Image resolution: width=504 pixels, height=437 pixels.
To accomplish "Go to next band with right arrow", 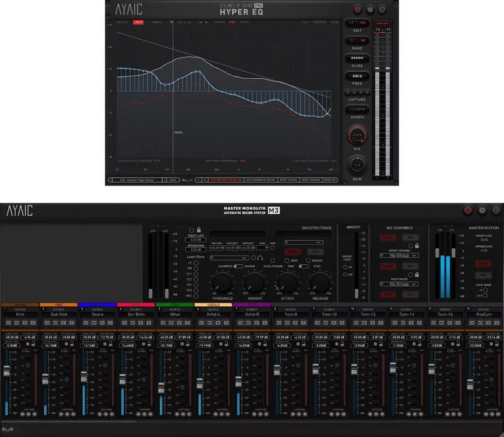I will 207,22.
